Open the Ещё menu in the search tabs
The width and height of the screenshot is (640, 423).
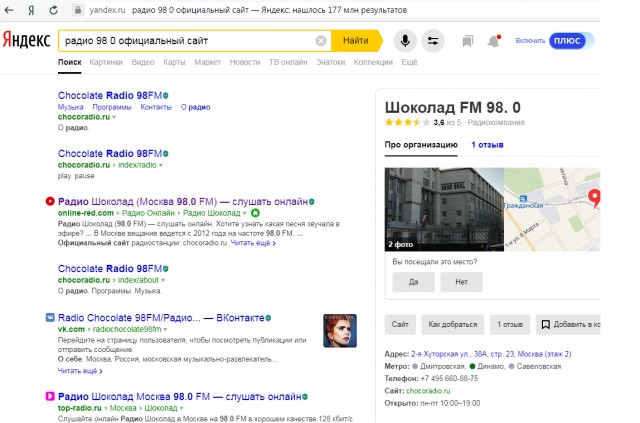coord(409,62)
